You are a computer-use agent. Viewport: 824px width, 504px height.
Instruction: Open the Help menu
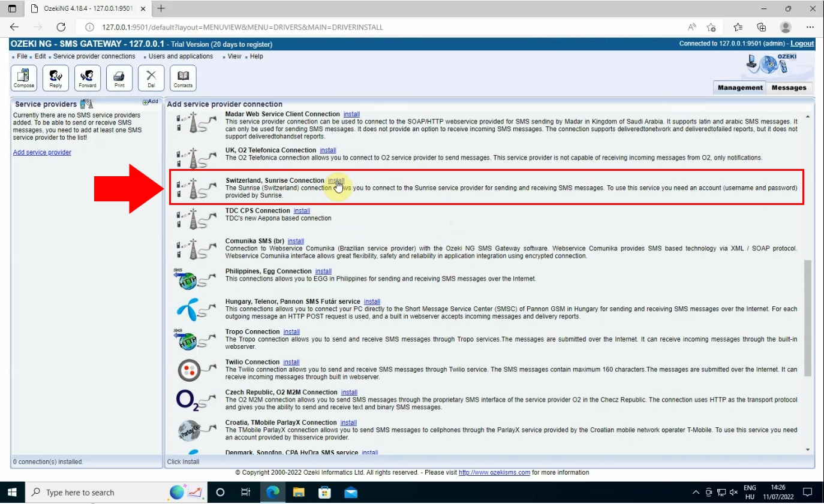pyautogui.click(x=257, y=56)
